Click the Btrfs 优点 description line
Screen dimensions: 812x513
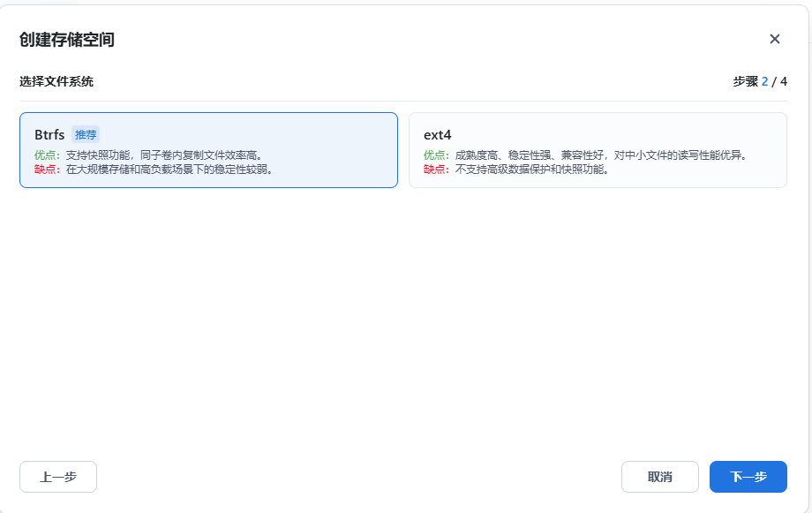150,155
